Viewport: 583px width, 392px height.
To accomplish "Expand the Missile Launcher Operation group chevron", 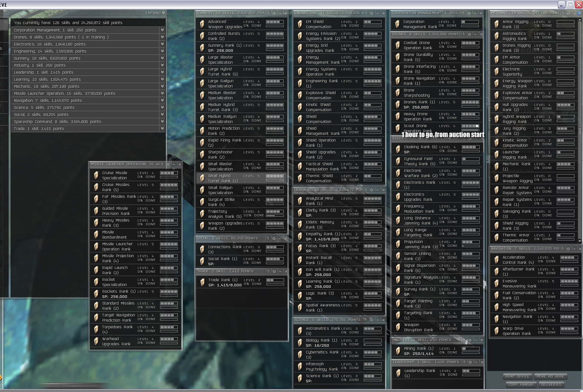I will click(x=162, y=93).
